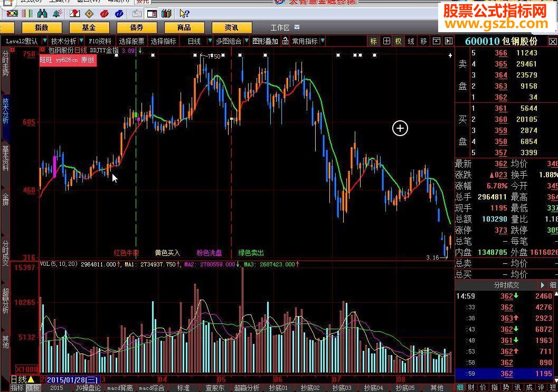Image resolution: width=558 pixels, height=392 pixels.
Task: Click the split-layout panel icon
Action: point(152,13)
